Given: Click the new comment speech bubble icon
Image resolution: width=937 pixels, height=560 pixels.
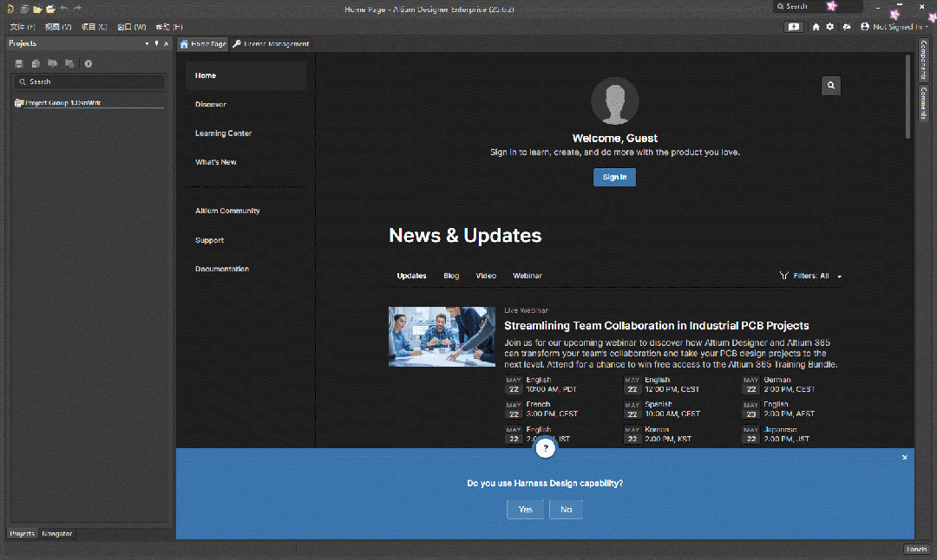Looking at the screenshot, I should 794,27.
